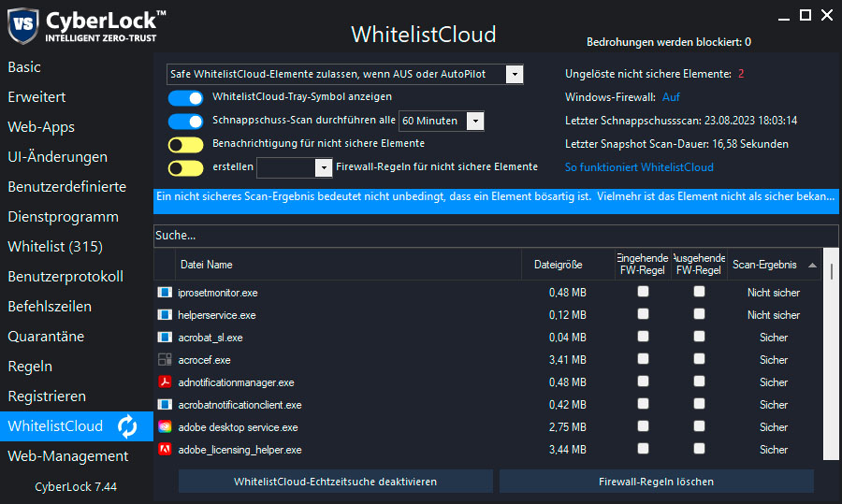This screenshot has height=504, width=842.
Task: Toggle Schnappschuss-Scan durchführen switch
Action: [186, 122]
